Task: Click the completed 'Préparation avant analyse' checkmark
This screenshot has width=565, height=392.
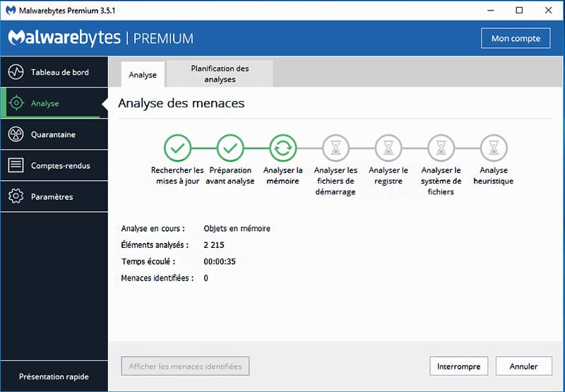Action: 230,148
